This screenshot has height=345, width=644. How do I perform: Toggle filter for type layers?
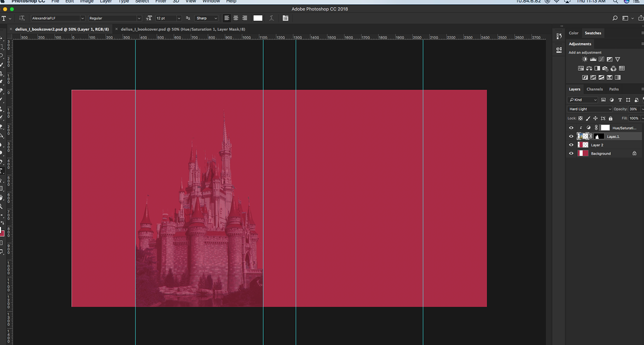(x=620, y=100)
